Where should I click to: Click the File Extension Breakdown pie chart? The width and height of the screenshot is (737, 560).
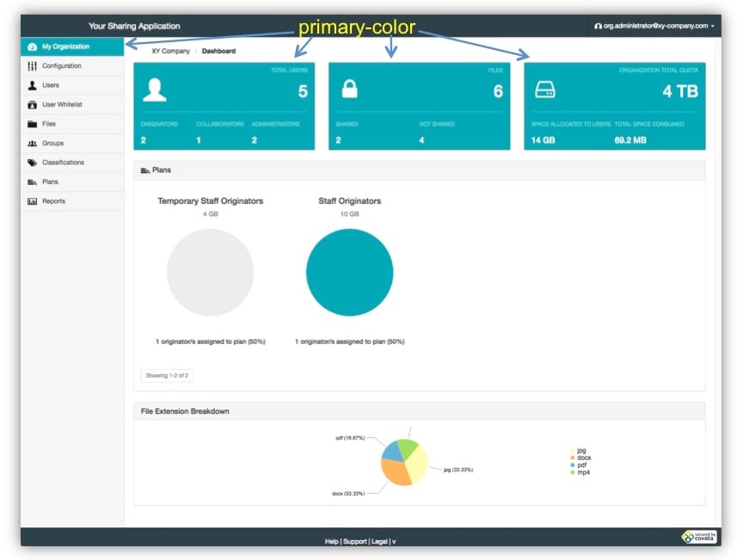(404, 462)
